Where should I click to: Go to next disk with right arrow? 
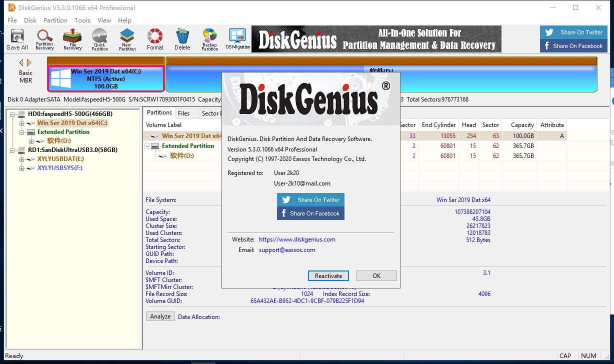point(29,62)
